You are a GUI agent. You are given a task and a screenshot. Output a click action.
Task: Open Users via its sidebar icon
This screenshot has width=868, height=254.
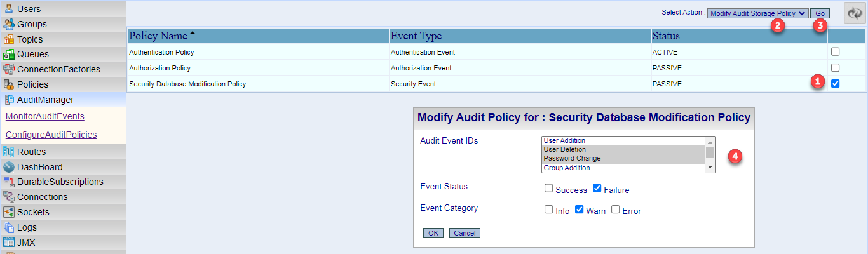[x=9, y=9]
